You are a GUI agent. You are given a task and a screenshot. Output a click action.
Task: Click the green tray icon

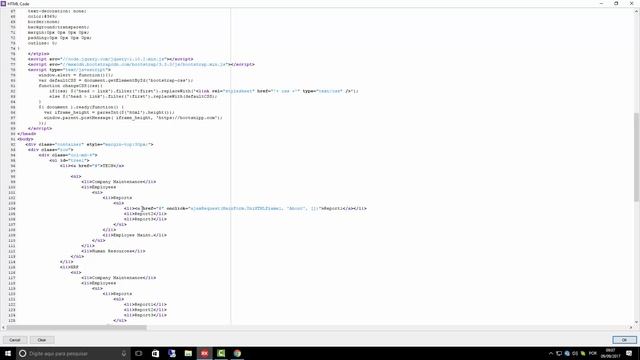point(583,353)
